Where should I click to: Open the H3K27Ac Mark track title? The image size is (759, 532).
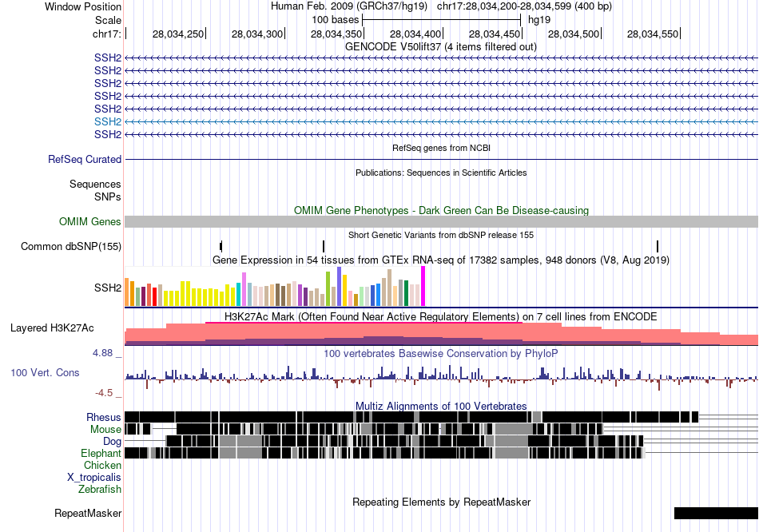[x=441, y=317]
